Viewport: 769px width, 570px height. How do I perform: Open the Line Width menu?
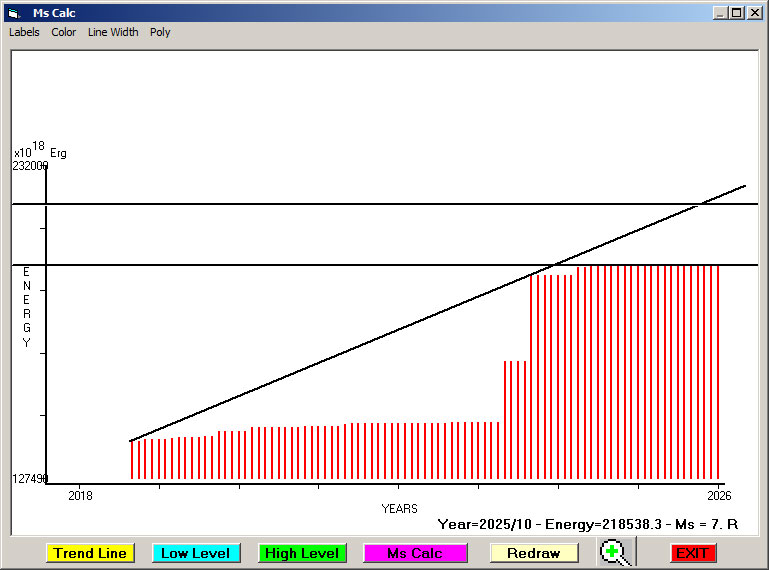[113, 32]
